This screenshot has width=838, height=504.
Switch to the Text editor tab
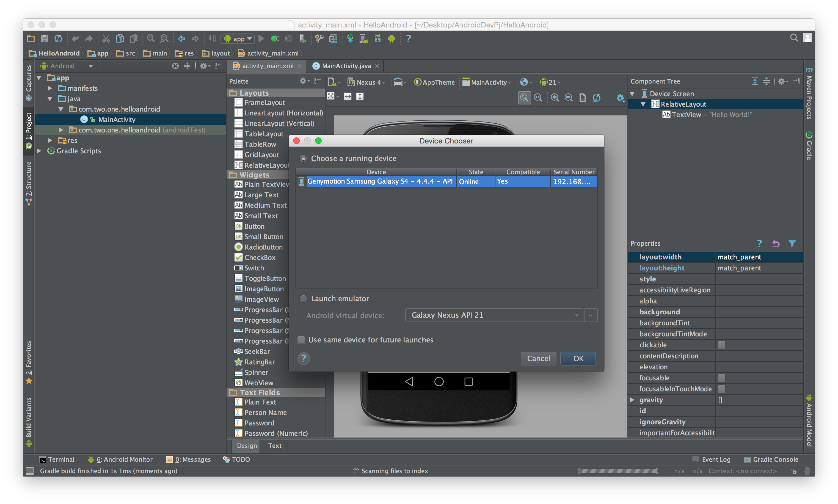pos(274,445)
